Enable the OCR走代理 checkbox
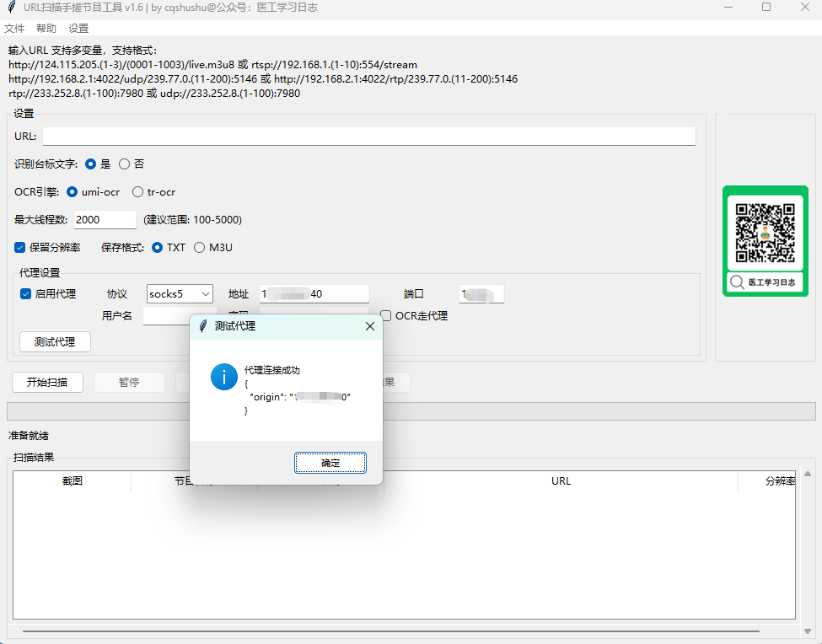 point(385,315)
